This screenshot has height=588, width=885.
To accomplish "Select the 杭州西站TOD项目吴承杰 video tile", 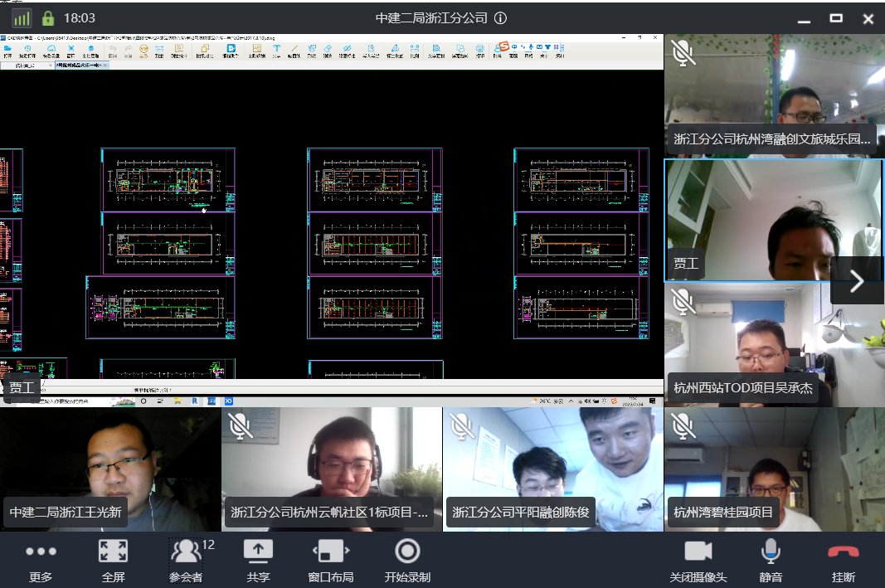I will point(775,344).
